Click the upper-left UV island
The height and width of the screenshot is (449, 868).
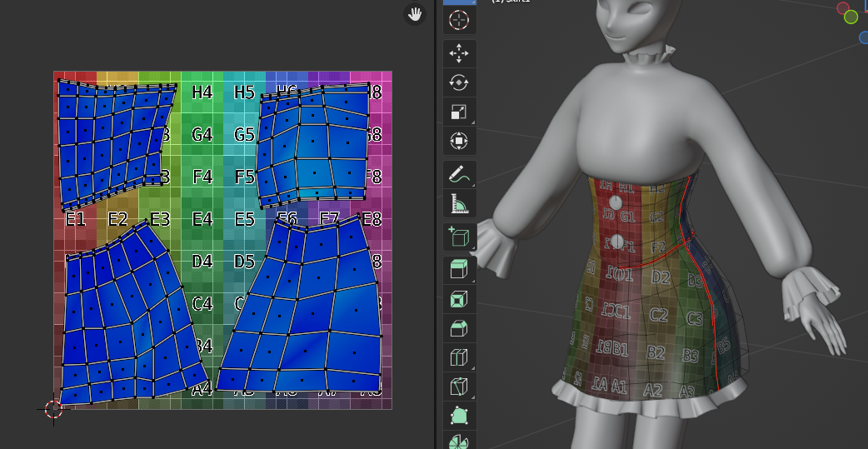[x=113, y=144]
